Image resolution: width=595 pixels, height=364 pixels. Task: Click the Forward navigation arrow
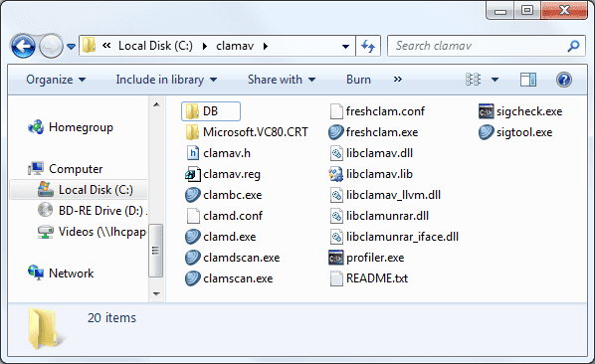pos(51,47)
